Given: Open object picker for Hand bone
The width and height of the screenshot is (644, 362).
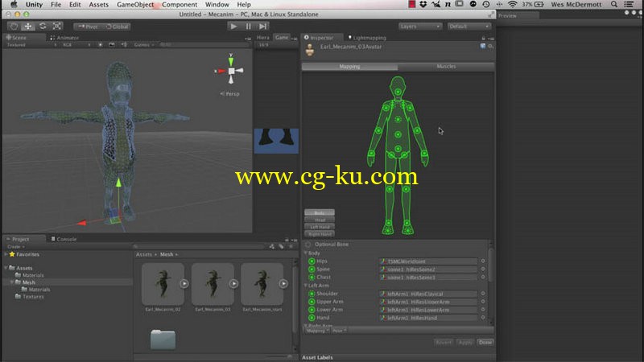Looking at the screenshot, I should click(x=483, y=317).
